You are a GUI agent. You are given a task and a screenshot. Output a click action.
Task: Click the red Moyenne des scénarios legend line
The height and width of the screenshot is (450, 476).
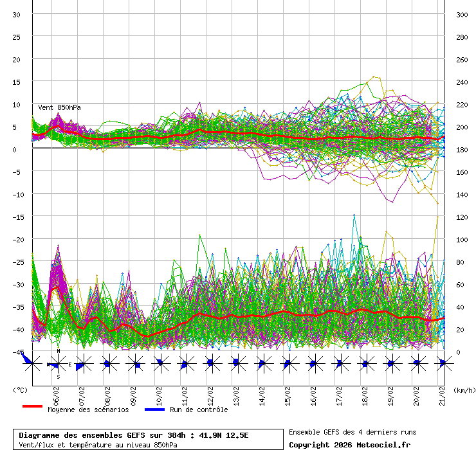coord(32,407)
